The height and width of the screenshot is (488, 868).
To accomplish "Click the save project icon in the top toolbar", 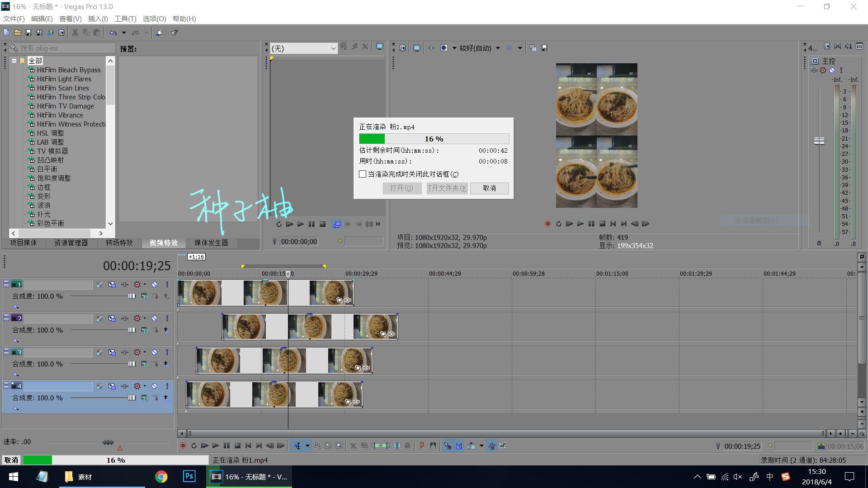I will point(28,33).
